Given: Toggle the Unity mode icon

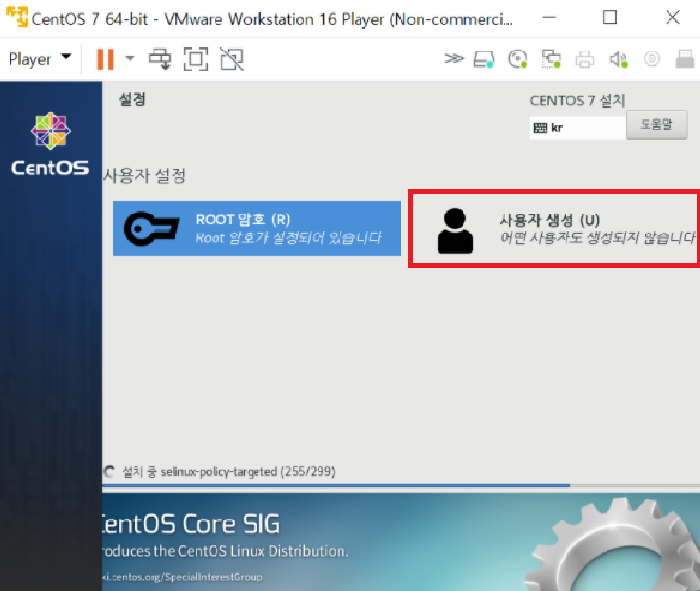Looking at the screenshot, I should point(232,58).
